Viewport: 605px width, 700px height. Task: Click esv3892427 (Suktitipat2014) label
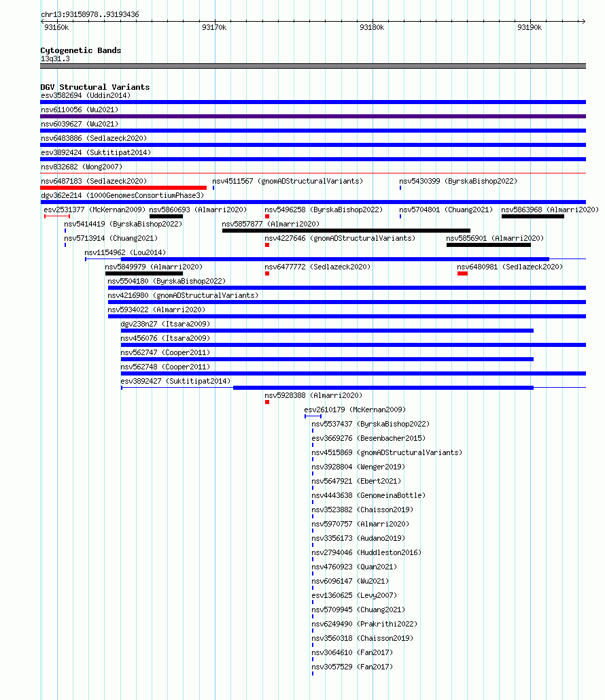(175, 381)
